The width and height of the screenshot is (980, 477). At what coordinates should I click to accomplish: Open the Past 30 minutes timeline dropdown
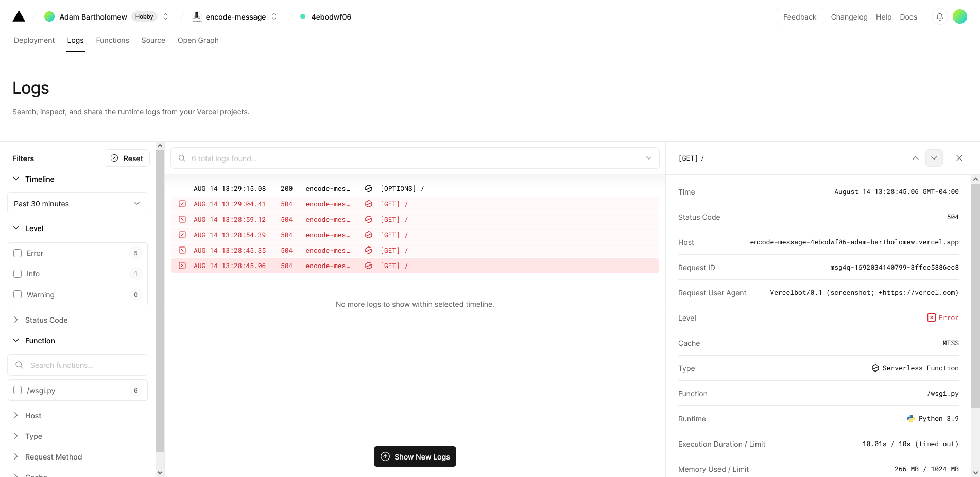[77, 203]
